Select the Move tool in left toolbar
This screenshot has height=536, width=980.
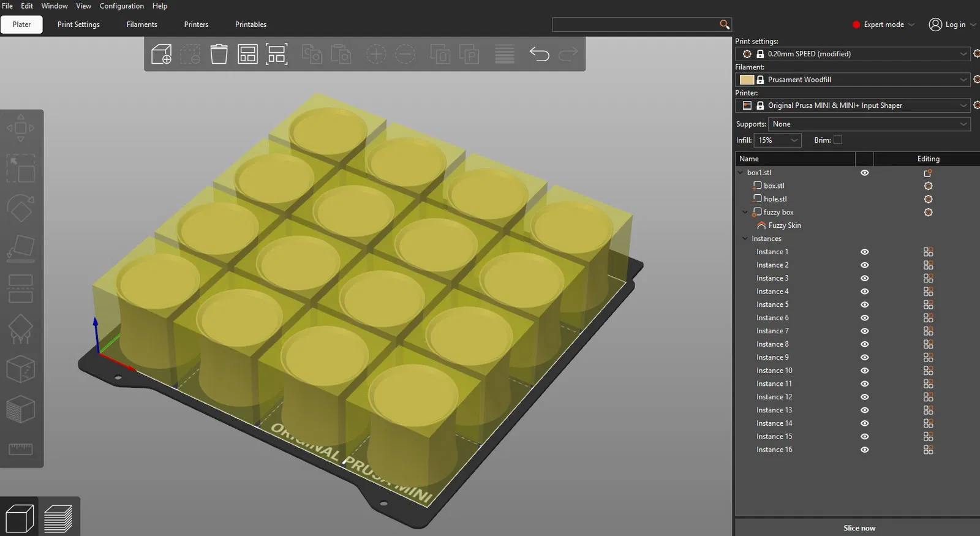point(20,128)
